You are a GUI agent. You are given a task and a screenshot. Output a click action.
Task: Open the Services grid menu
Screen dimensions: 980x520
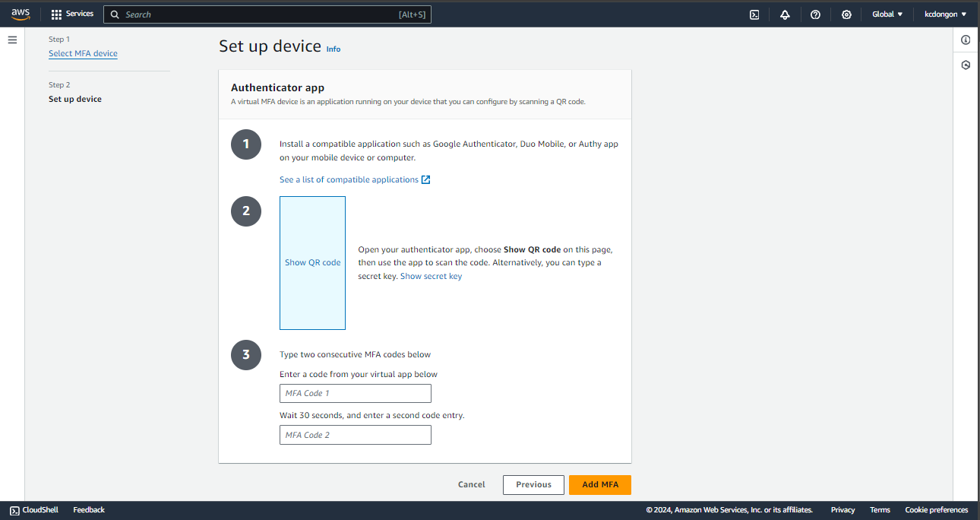click(x=72, y=14)
